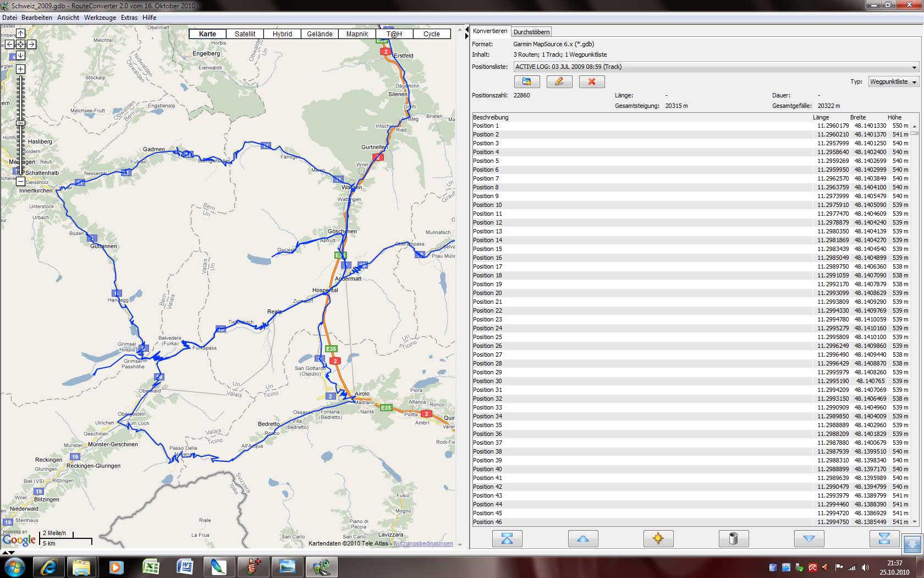Click the map zoom slider handle

tap(20, 122)
